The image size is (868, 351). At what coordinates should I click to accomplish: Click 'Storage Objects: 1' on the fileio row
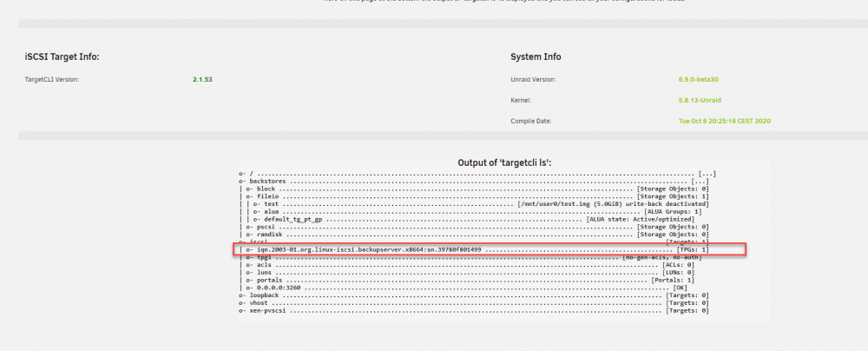[673, 196]
